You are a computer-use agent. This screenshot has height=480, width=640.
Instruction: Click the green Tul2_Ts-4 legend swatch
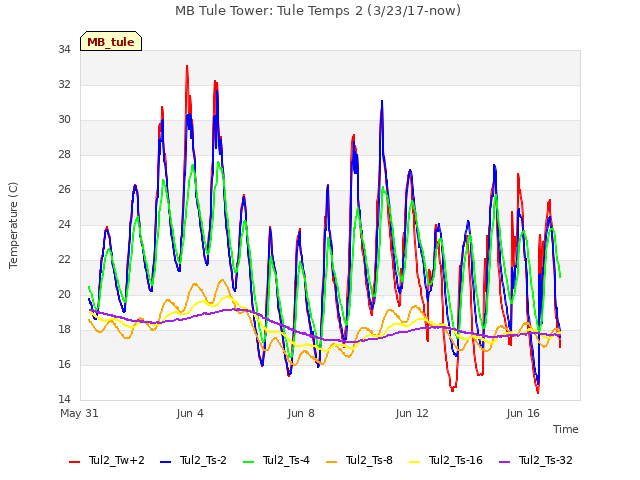tap(248, 462)
